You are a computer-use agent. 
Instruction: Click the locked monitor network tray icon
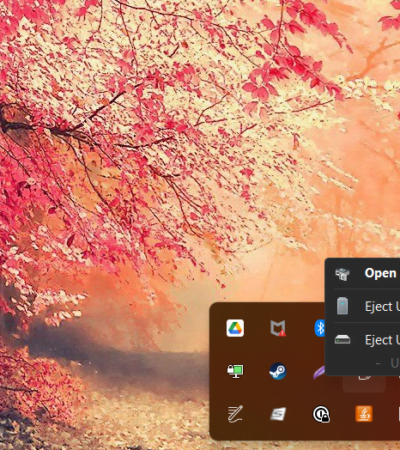[x=235, y=371]
